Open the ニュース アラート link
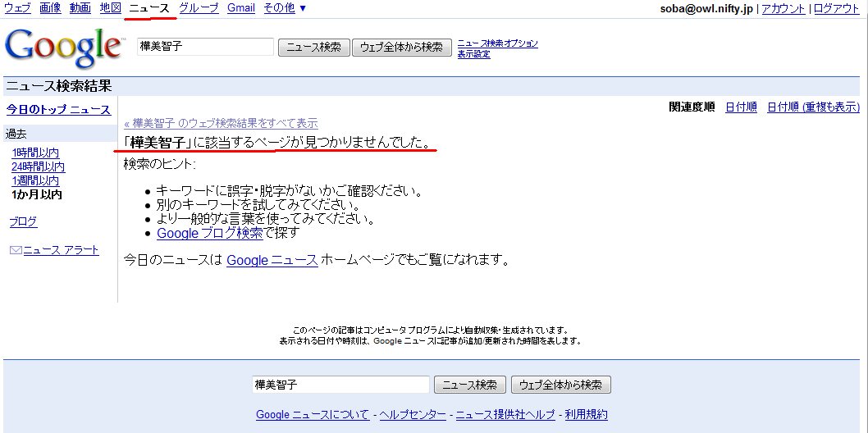 point(61,250)
